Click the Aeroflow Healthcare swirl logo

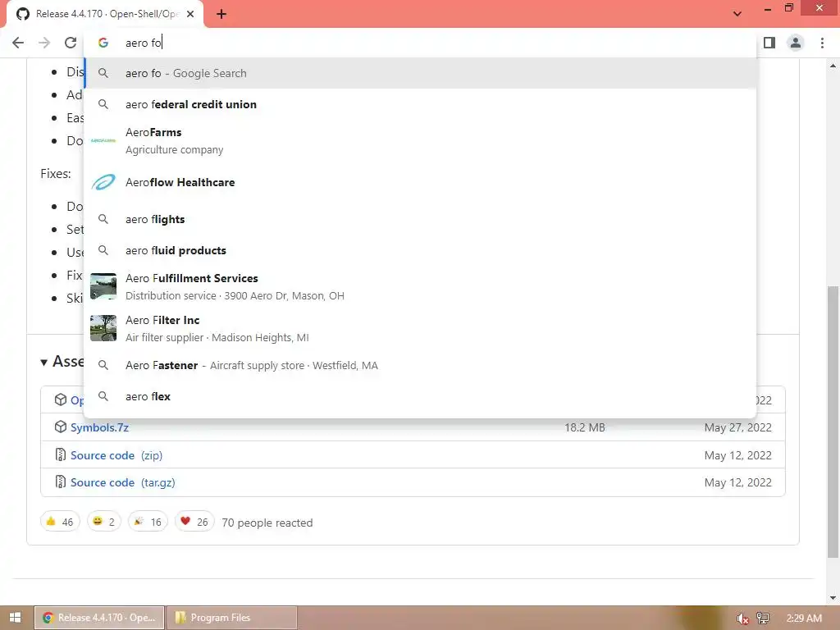pos(103,182)
